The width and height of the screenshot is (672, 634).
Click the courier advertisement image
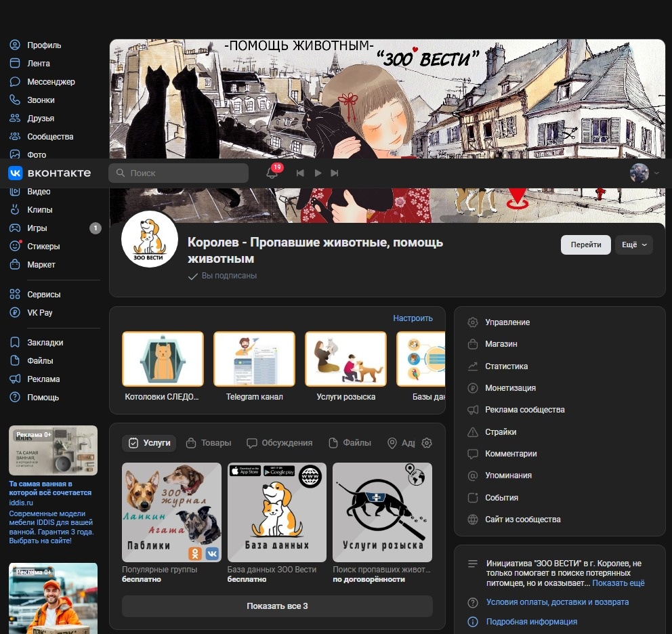click(53, 598)
